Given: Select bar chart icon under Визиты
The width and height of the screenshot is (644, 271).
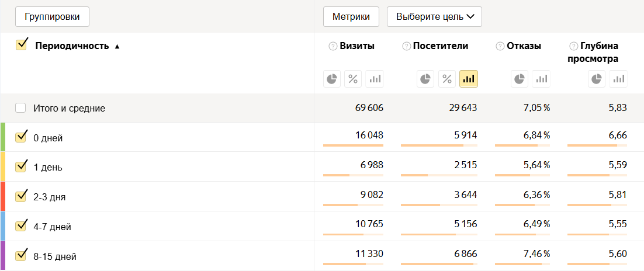Looking at the screenshot, I should [x=375, y=79].
